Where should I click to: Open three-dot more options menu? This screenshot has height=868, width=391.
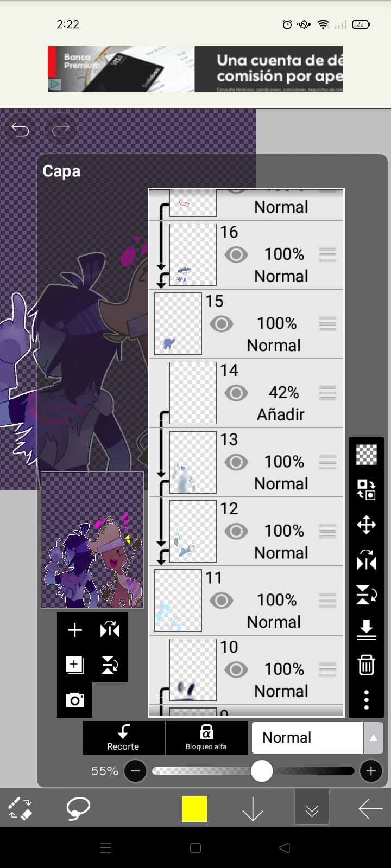[367, 700]
